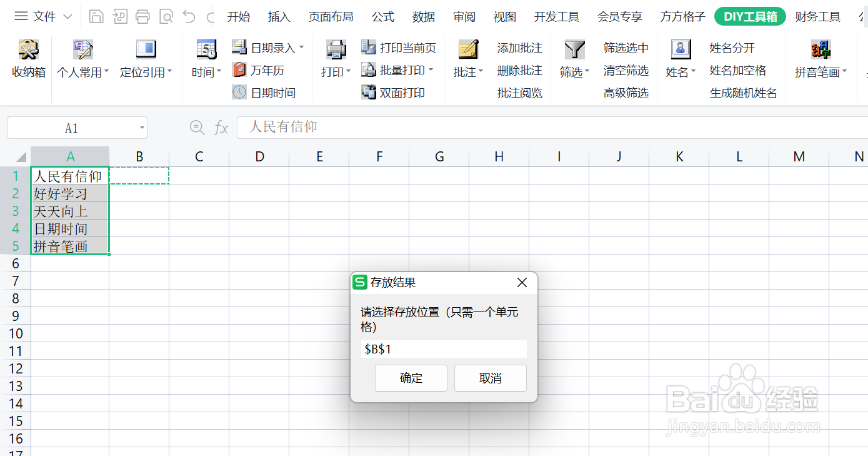Switch to the 方方格子 tab

pos(682,17)
